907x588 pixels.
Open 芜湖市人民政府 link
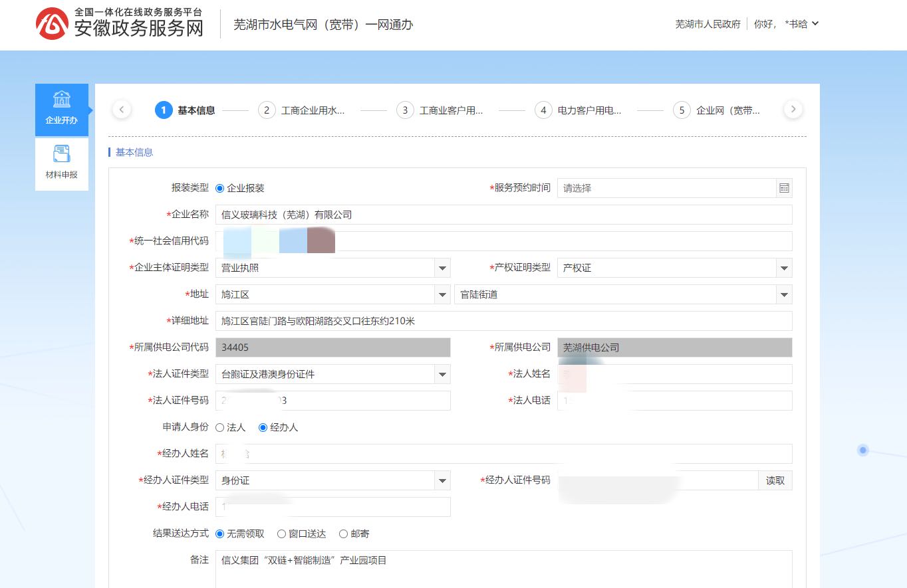point(708,24)
